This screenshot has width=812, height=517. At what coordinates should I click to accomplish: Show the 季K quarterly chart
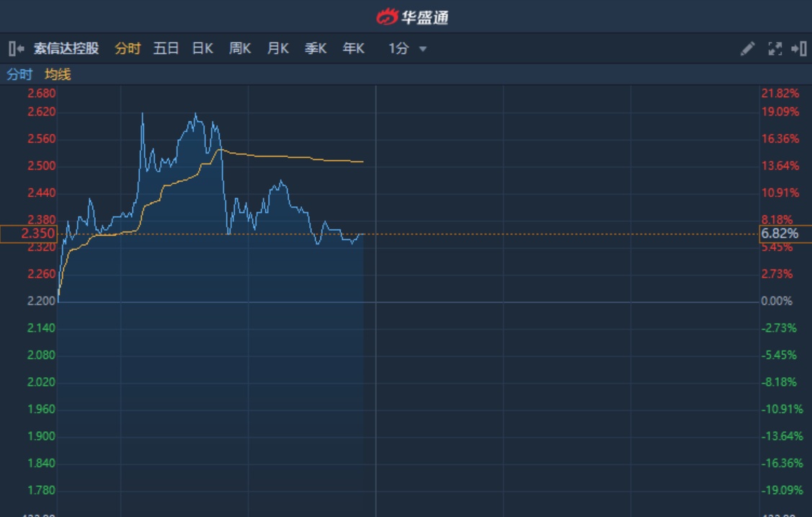(x=316, y=49)
